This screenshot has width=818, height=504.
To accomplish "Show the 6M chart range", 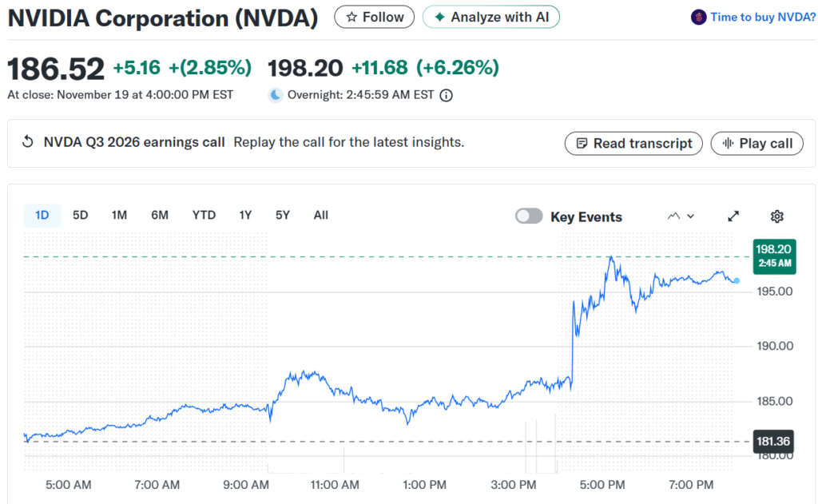I will coord(160,215).
